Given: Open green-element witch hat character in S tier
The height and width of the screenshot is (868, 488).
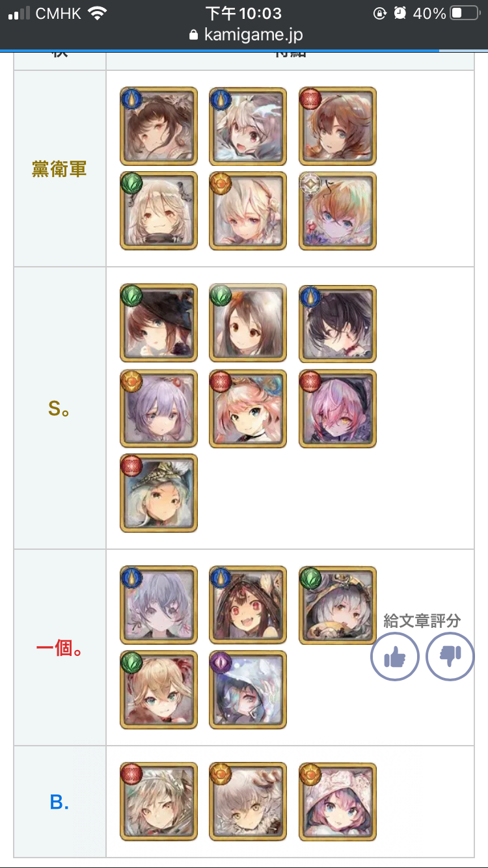Looking at the screenshot, I should pyautogui.click(x=159, y=323).
